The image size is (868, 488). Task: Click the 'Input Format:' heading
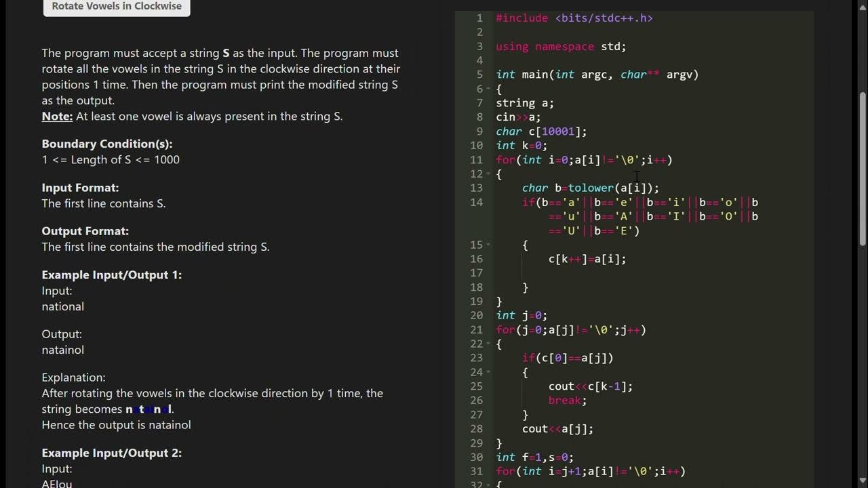pyautogui.click(x=80, y=188)
